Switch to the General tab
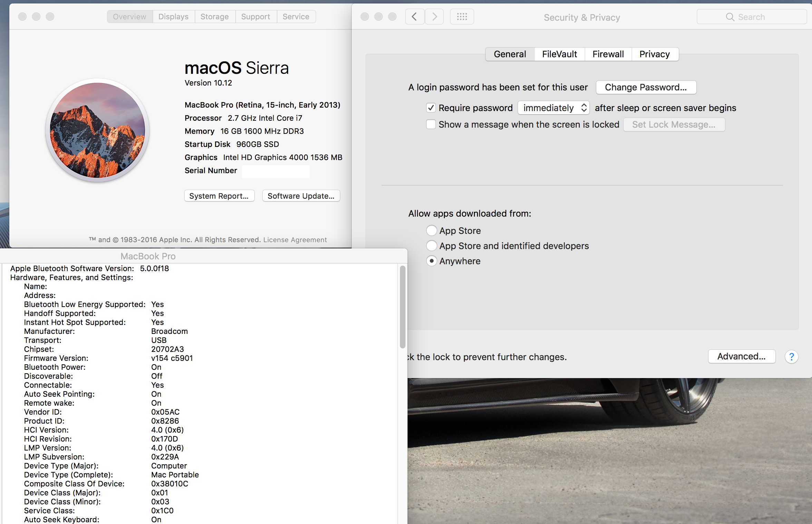Screen dimensions: 812x524 510,54
